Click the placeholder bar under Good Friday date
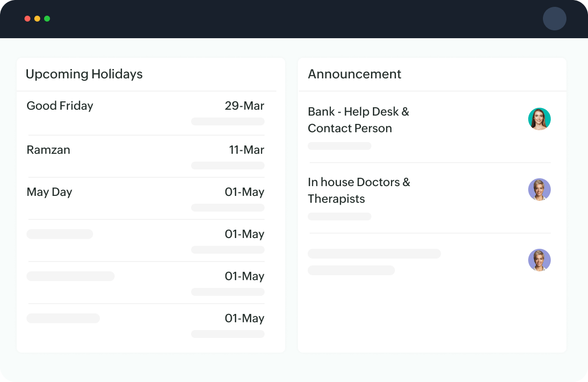The width and height of the screenshot is (588, 382). click(228, 121)
